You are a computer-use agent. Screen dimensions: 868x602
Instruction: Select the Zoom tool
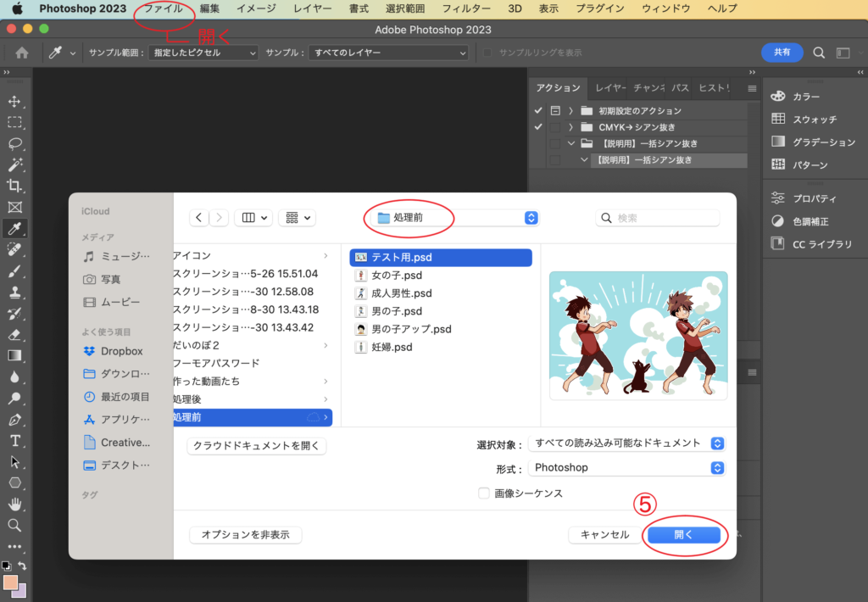[15, 525]
